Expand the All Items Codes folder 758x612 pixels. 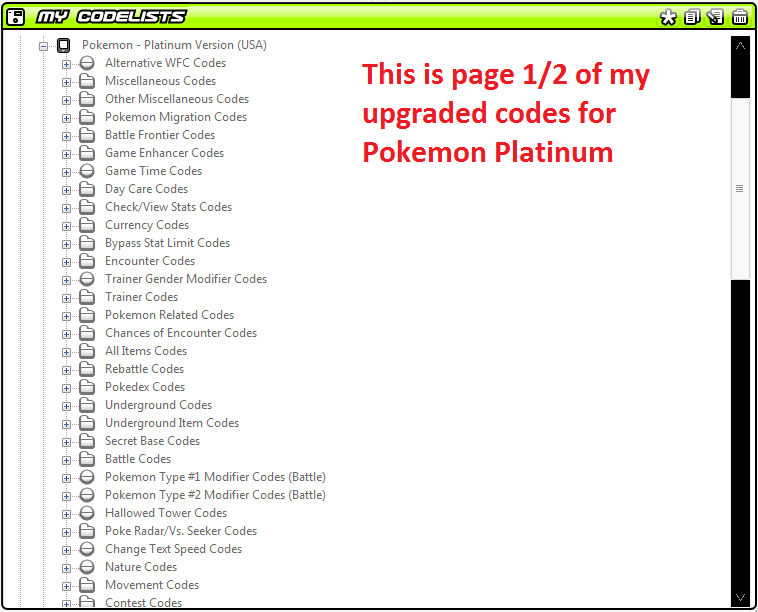[x=66, y=352]
